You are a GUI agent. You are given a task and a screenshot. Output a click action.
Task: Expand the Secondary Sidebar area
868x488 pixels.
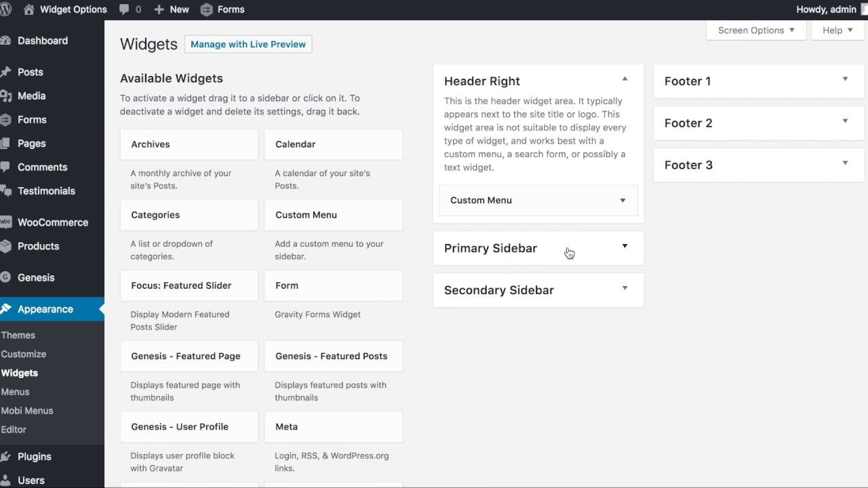pos(625,288)
